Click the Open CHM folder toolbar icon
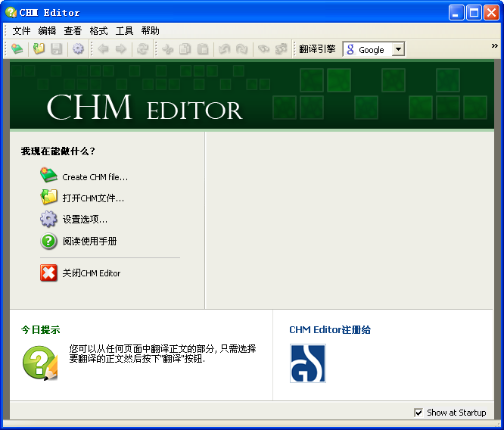The height and width of the screenshot is (430, 504). [39, 49]
